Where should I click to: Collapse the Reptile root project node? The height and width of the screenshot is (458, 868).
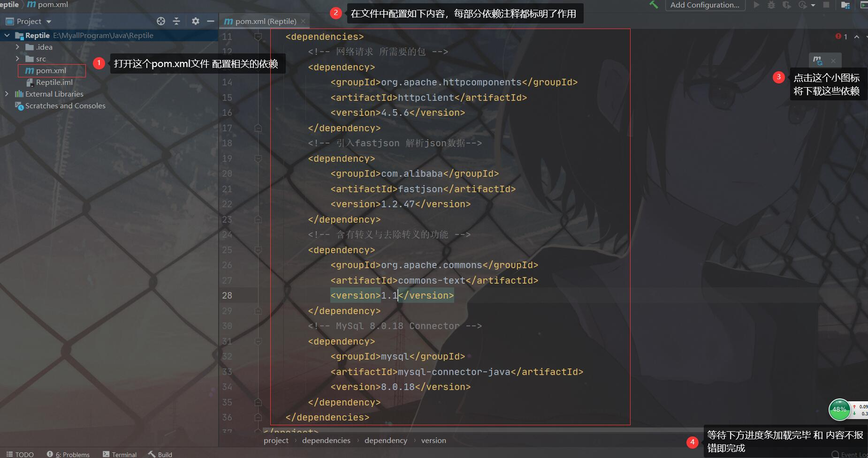click(x=7, y=35)
